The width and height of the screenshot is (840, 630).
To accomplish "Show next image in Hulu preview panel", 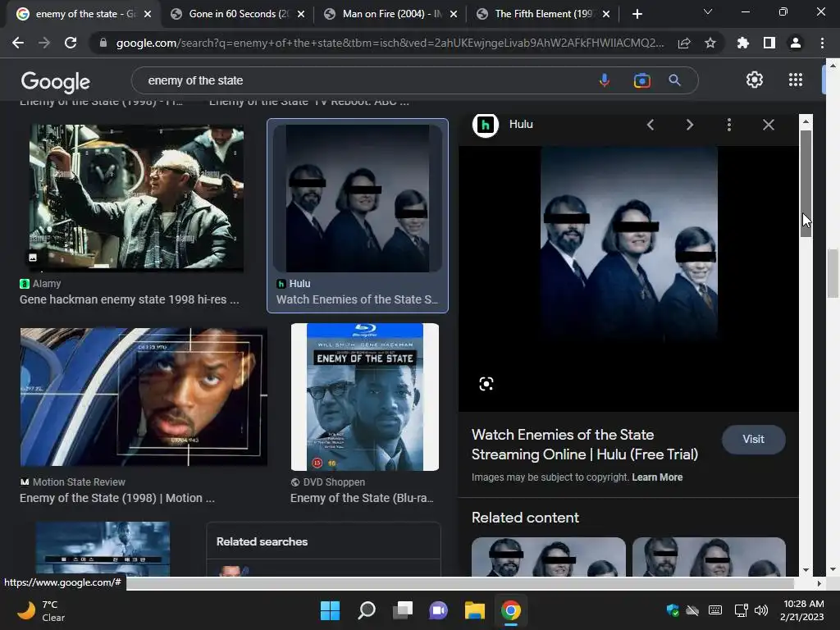I will point(689,125).
